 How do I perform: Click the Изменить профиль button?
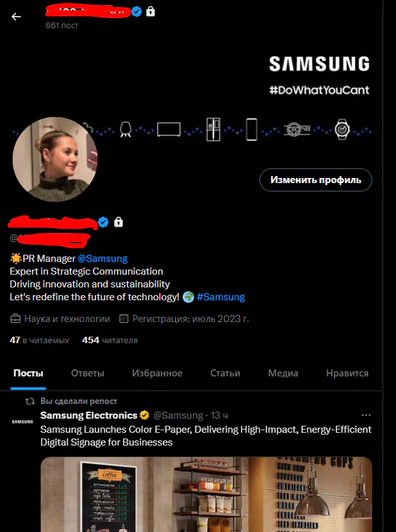(x=316, y=180)
